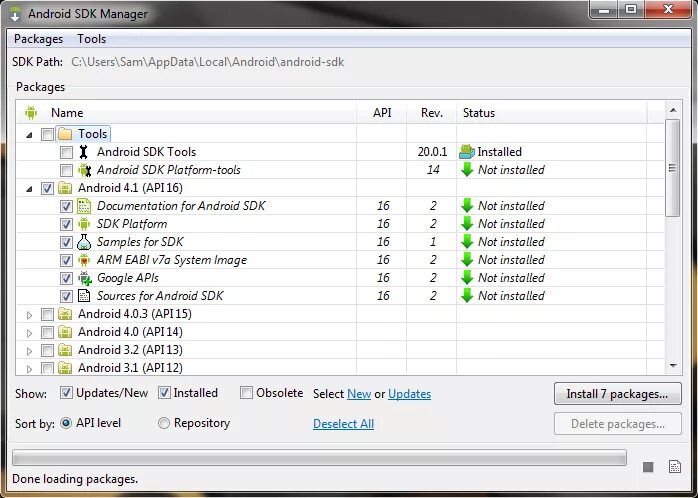The width and height of the screenshot is (698, 498).
Task: Click the Rev. column header
Action: (x=431, y=113)
